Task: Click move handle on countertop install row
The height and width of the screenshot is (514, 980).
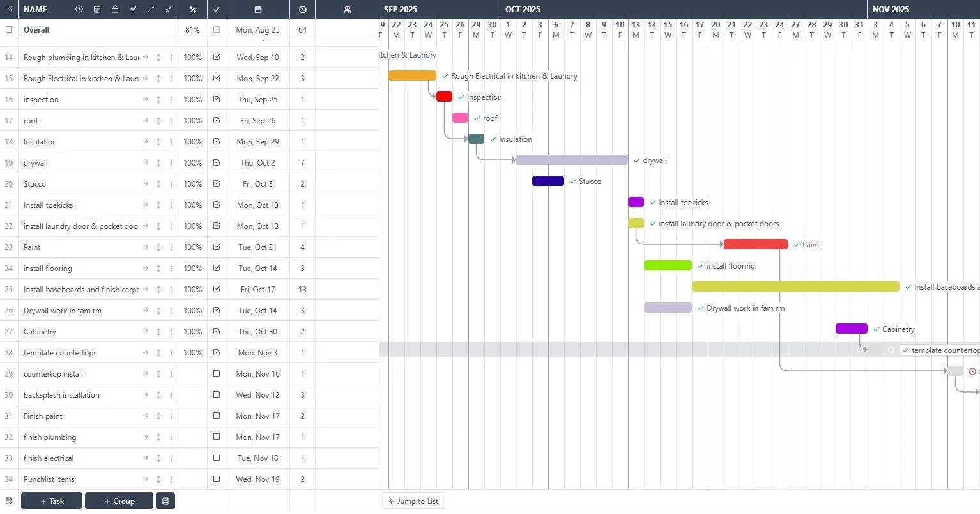Action: pos(158,373)
